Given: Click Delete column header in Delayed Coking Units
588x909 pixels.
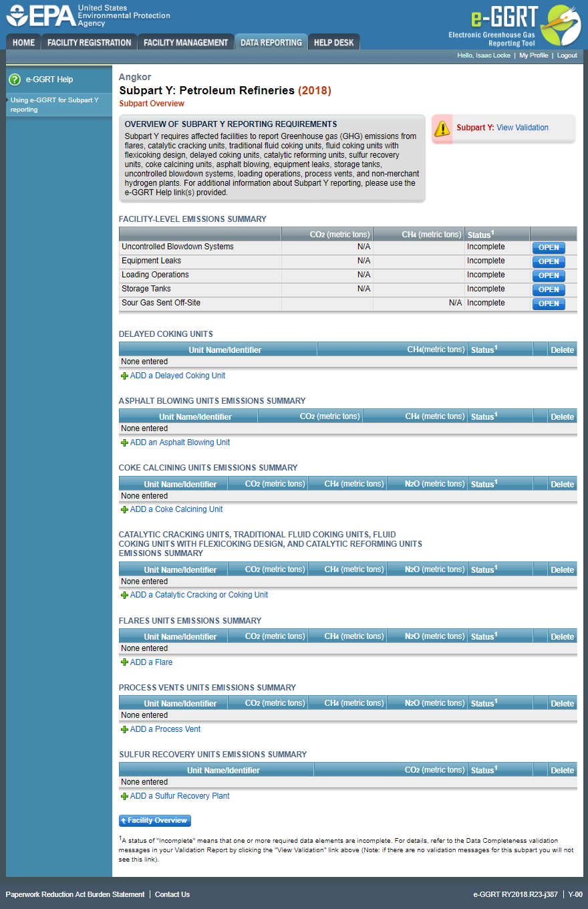Looking at the screenshot, I should coord(562,350).
